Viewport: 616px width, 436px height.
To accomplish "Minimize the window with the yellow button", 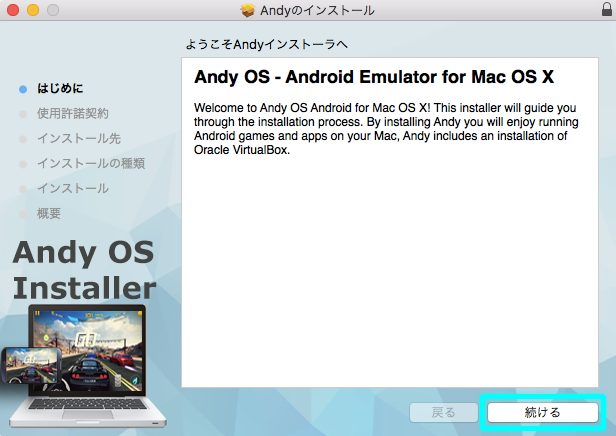I will coord(33,10).
